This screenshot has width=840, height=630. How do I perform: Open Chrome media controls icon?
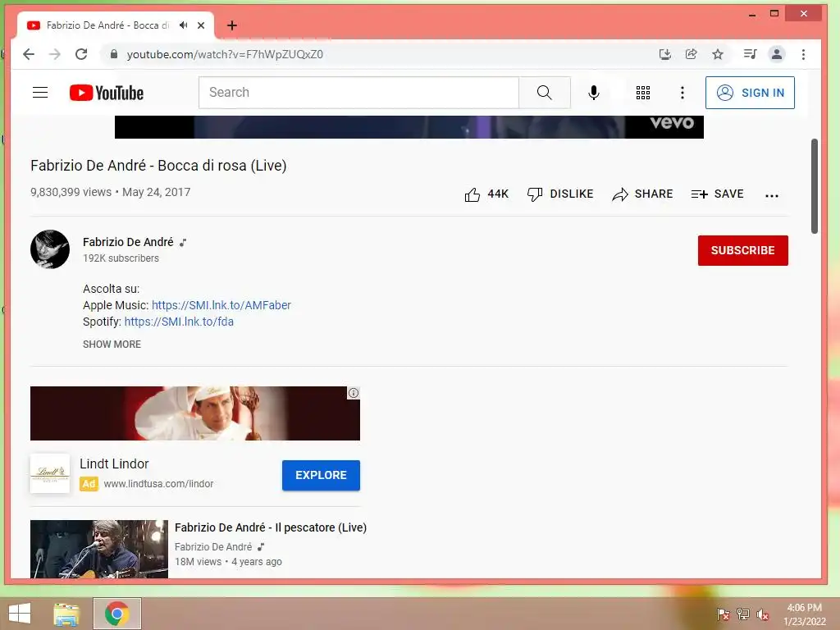(750, 54)
